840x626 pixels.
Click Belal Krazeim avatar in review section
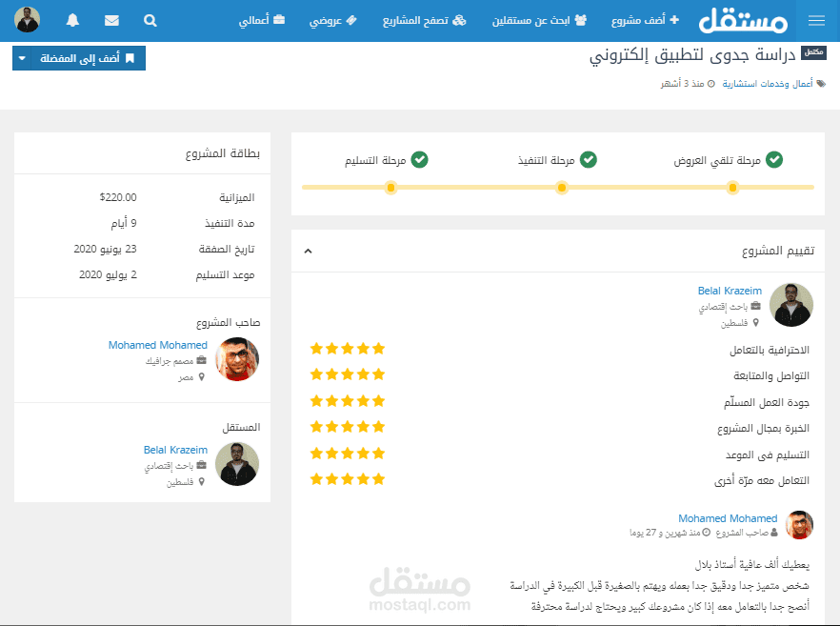click(791, 305)
